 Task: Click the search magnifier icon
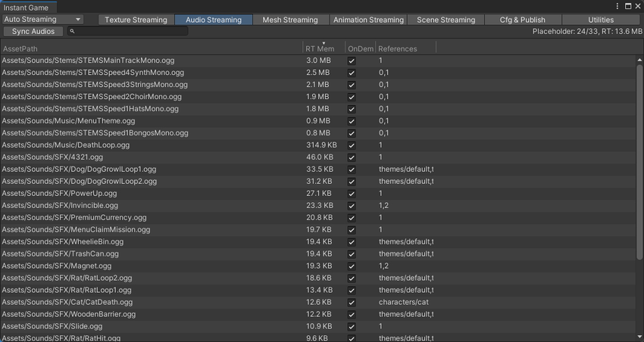pos(72,32)
